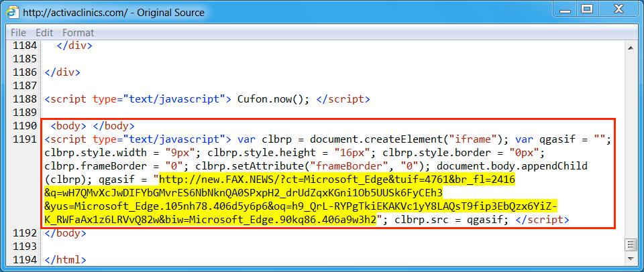644x272 pixels.
Task: Maximize the Original Source window
Action: click(x=588, y=10)
